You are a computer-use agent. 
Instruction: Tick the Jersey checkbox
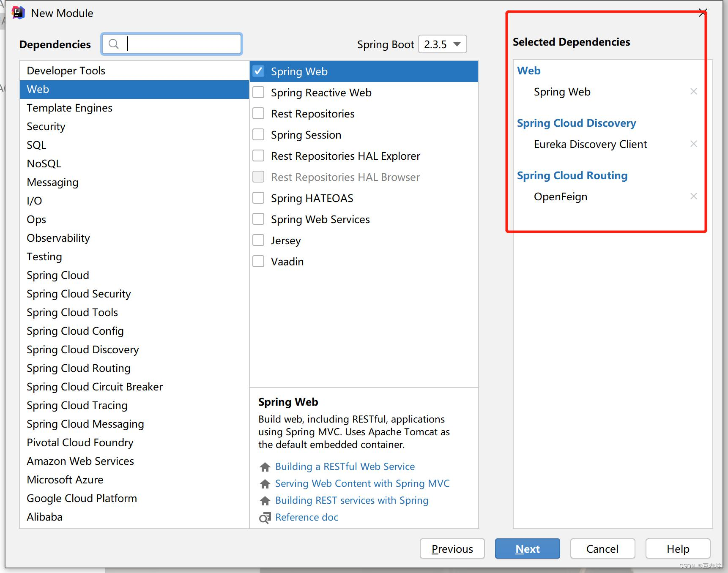(x=258, y=240)
